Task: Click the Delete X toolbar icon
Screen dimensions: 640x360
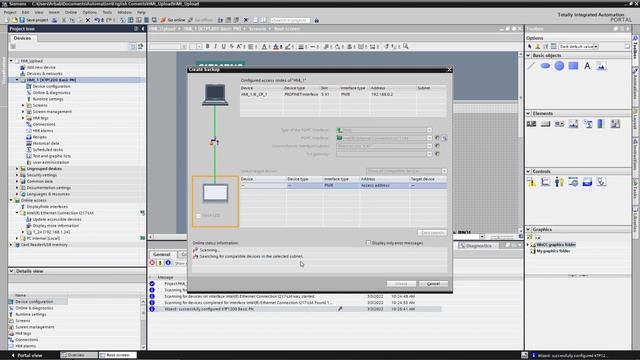Action: pyautogui.click(x=88, y=20)
